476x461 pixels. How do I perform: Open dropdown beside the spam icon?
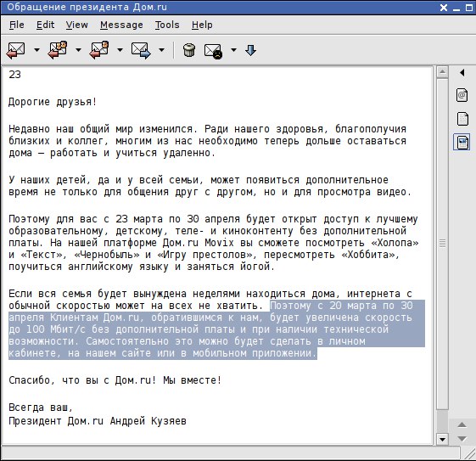[x=233, y=50]
